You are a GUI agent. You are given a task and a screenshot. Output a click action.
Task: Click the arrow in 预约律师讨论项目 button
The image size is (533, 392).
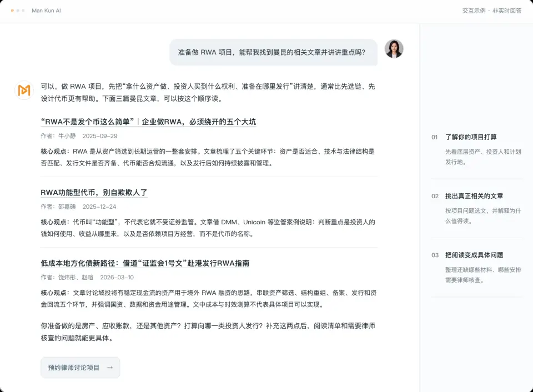pyautogui.click(x=109, y=367)
